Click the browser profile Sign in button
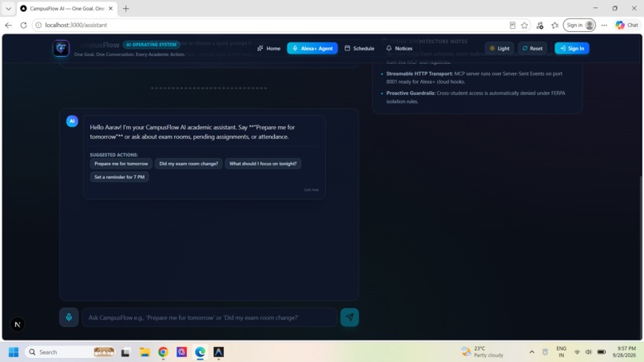The height and width of the screenshot is (362, 644). pyautogui.click(x=579, y=25)
